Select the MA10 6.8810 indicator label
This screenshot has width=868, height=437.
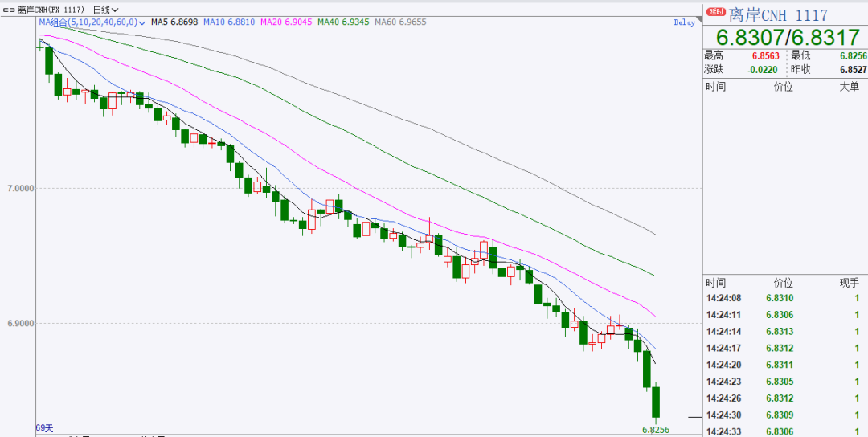tap(230, 22)
